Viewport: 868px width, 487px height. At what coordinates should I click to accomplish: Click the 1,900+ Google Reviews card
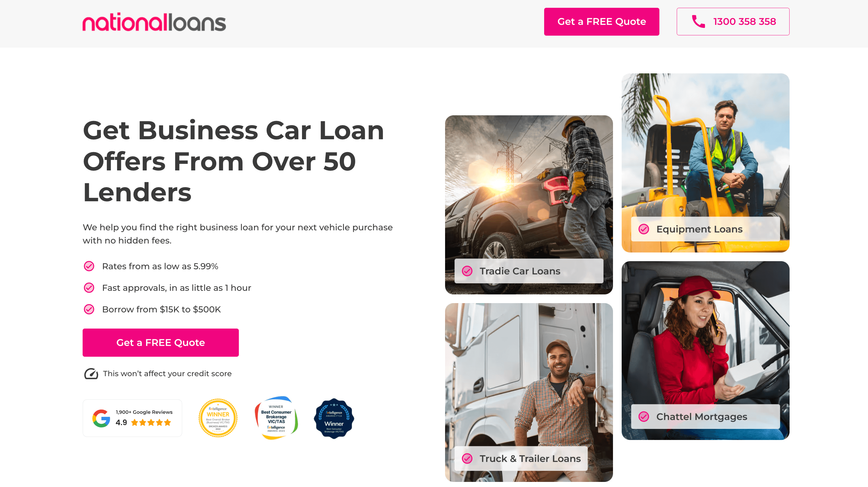click(132, 418)
